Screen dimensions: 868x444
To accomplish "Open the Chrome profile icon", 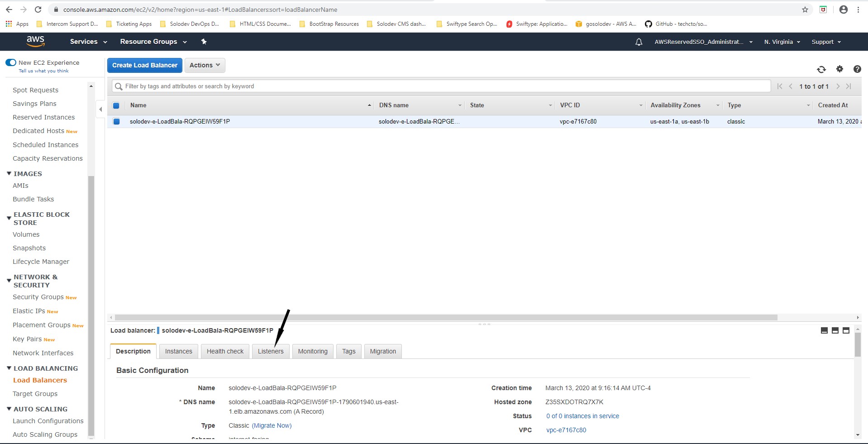I will pos(843,10).
